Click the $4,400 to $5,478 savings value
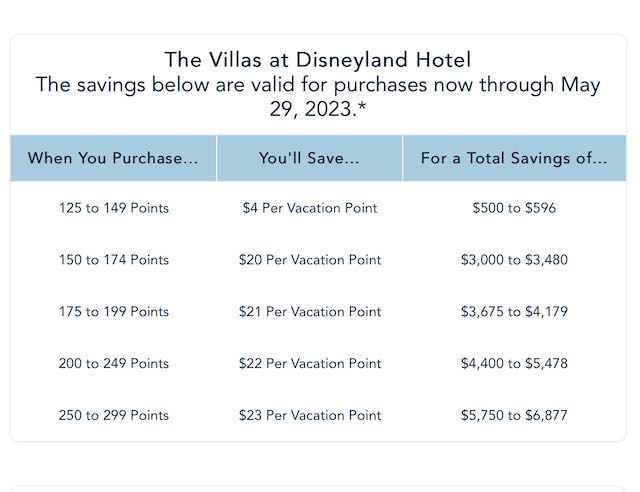Image resolution: width=640 pixels, height=492 pixels. 514,363
